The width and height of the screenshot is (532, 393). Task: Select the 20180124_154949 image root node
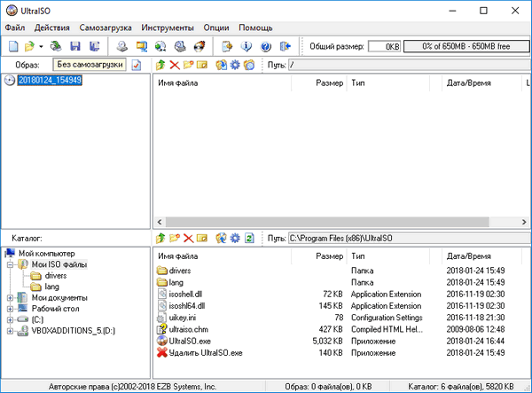[x=50, y=80]
